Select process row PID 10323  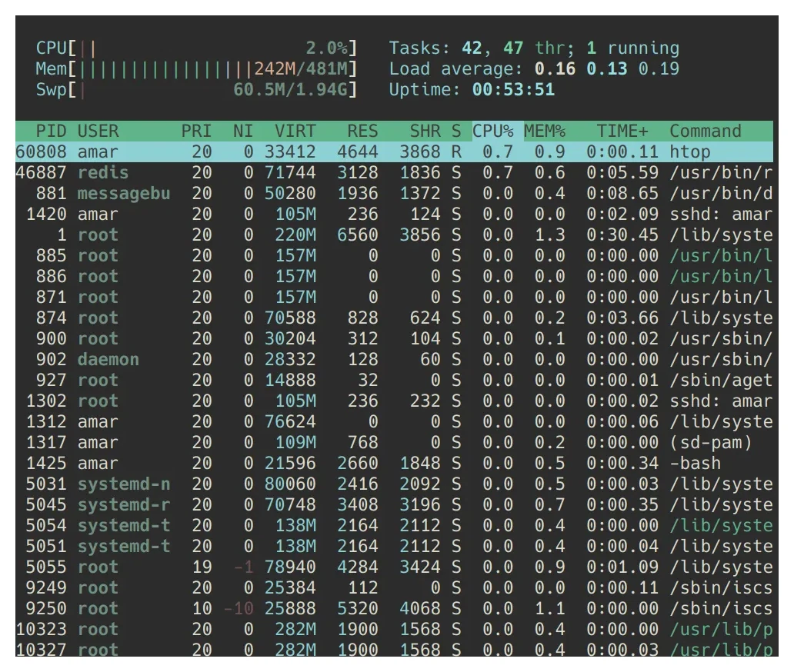pos(394,629)
